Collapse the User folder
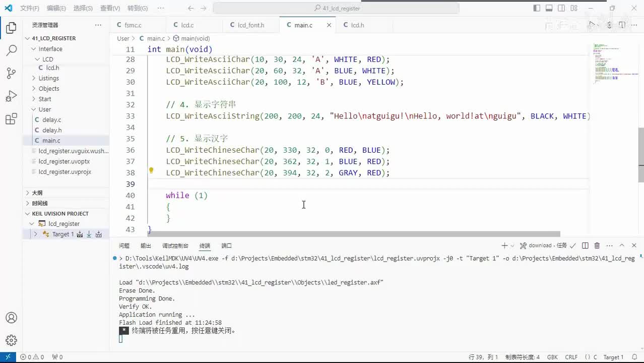 click(34, 109)
